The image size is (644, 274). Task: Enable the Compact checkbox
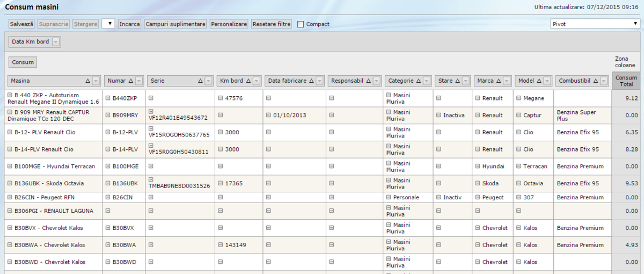(301, 24)
